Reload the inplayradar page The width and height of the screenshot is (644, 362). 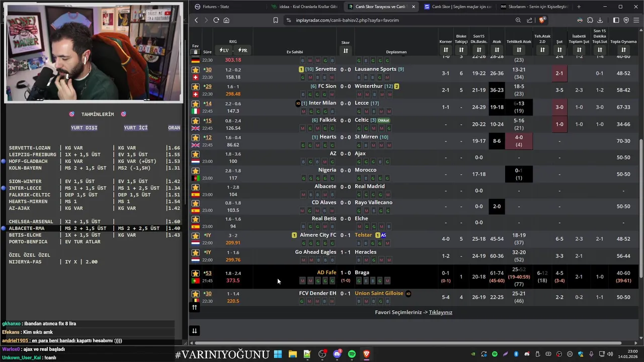(x=216, y=20)
